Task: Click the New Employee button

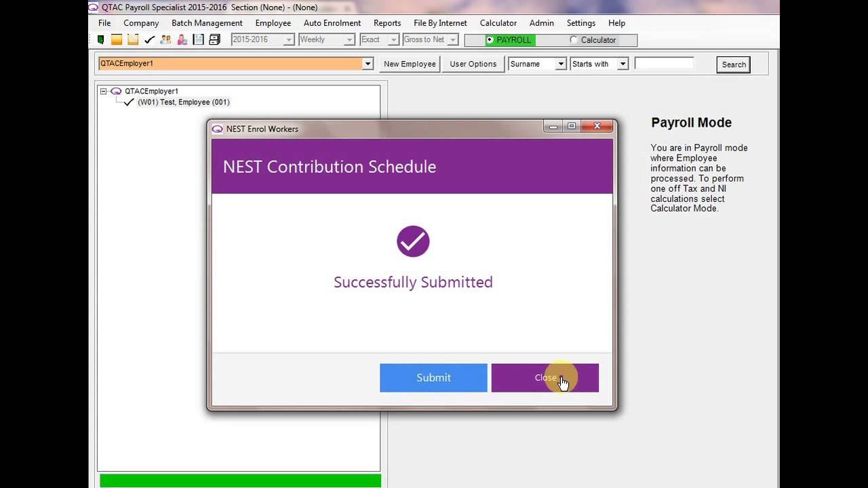Action: click(410, 64)
